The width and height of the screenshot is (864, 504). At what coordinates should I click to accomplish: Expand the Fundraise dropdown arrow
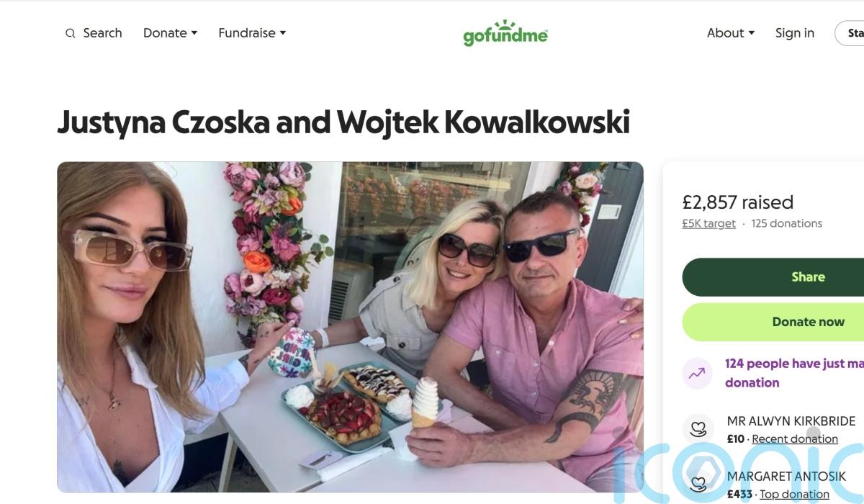[283, 33]
